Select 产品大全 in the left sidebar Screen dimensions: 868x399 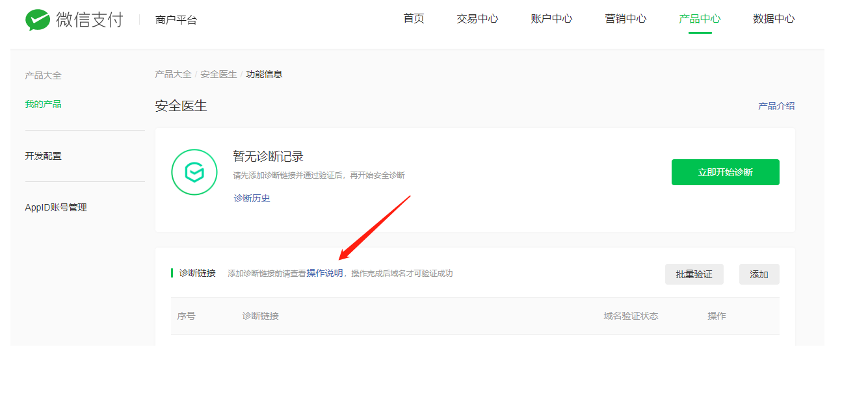(43, 75)
